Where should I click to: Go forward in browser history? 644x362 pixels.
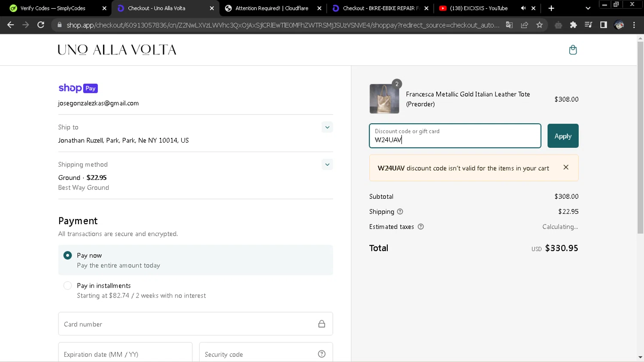[x=26, y=25]
